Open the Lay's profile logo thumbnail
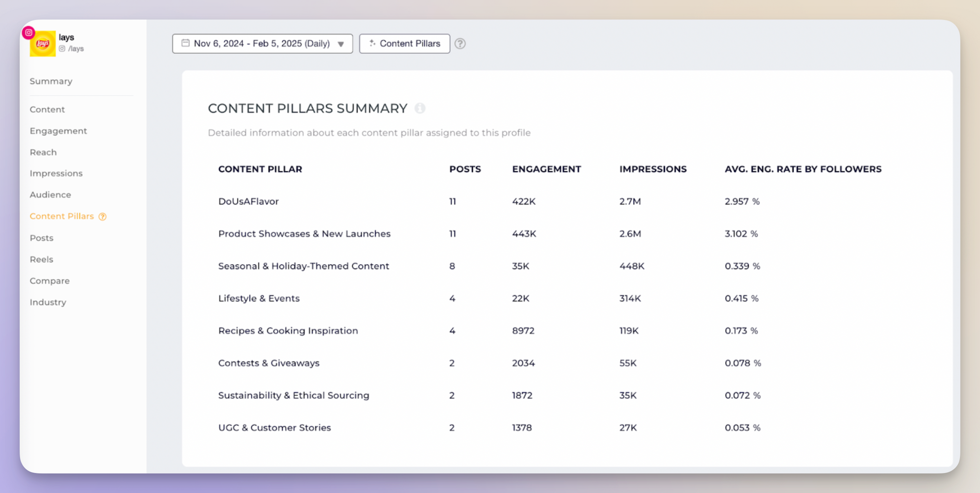 click(x=43, y=44)
